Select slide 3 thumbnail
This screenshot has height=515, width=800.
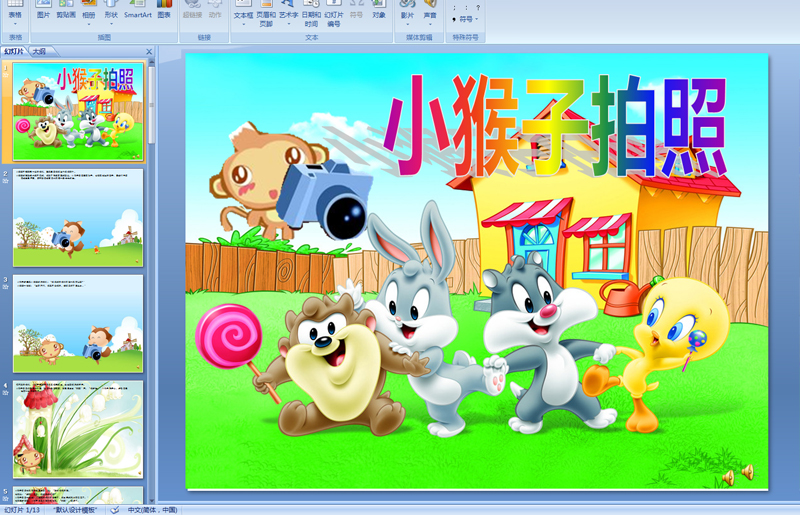tap(78, 324)
